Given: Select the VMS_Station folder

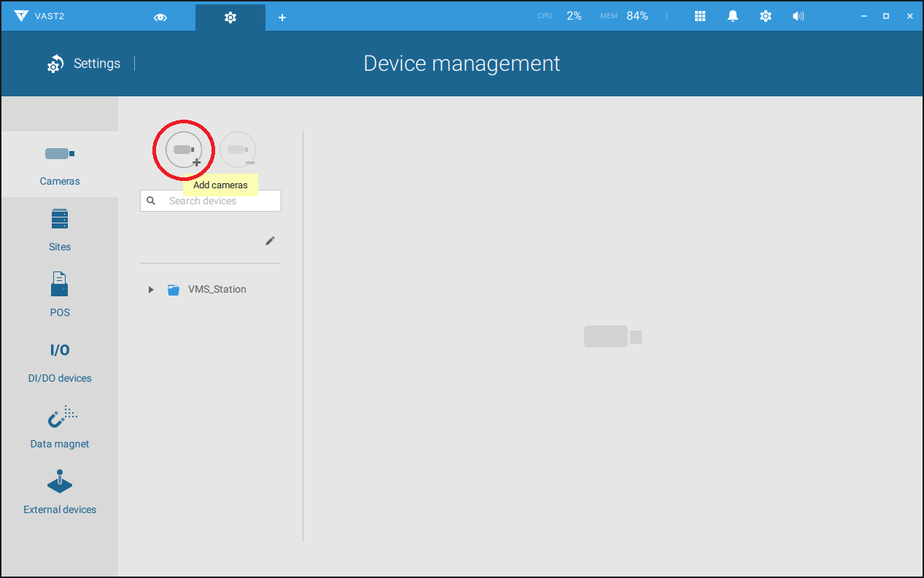Looking at the screenshot, I should click(217, 290).
